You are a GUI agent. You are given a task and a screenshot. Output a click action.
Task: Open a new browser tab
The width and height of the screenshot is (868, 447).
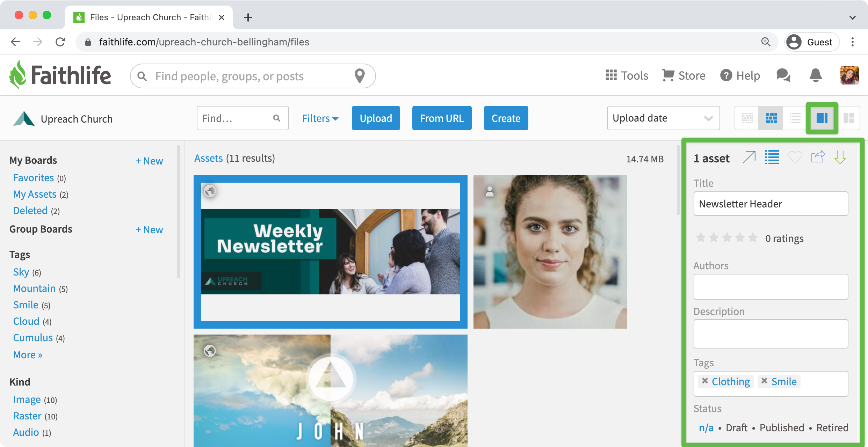248,17
